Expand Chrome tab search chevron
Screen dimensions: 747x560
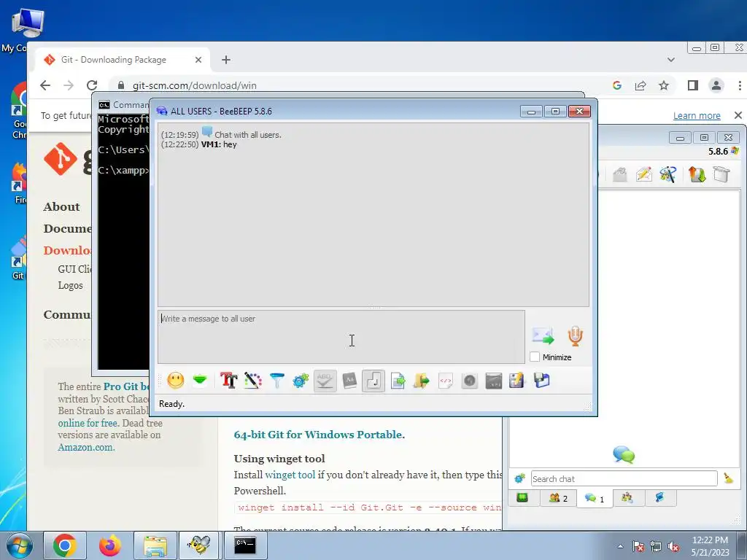[671, 60]
